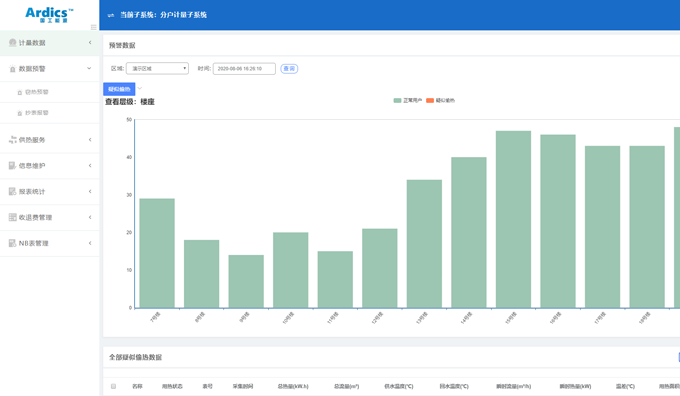Open the 区域 dropdown
680x396 pixels.
[157, 69]
